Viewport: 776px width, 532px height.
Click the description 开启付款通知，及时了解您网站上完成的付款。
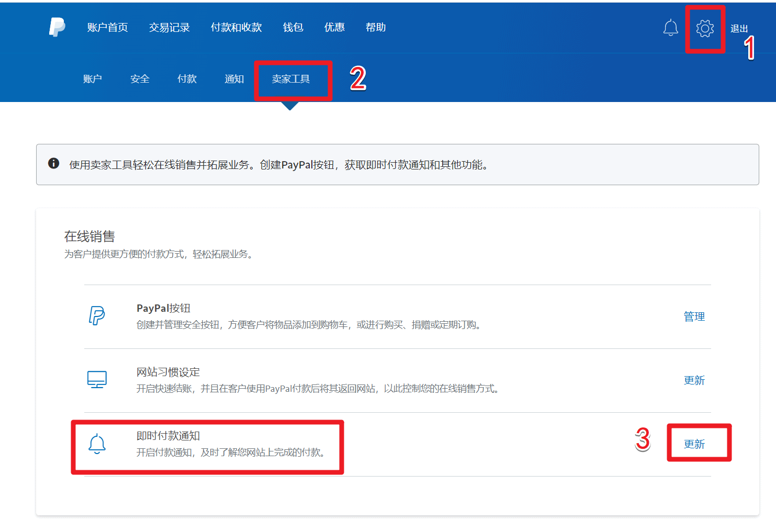pyautogui.click(x=232, y=452)
